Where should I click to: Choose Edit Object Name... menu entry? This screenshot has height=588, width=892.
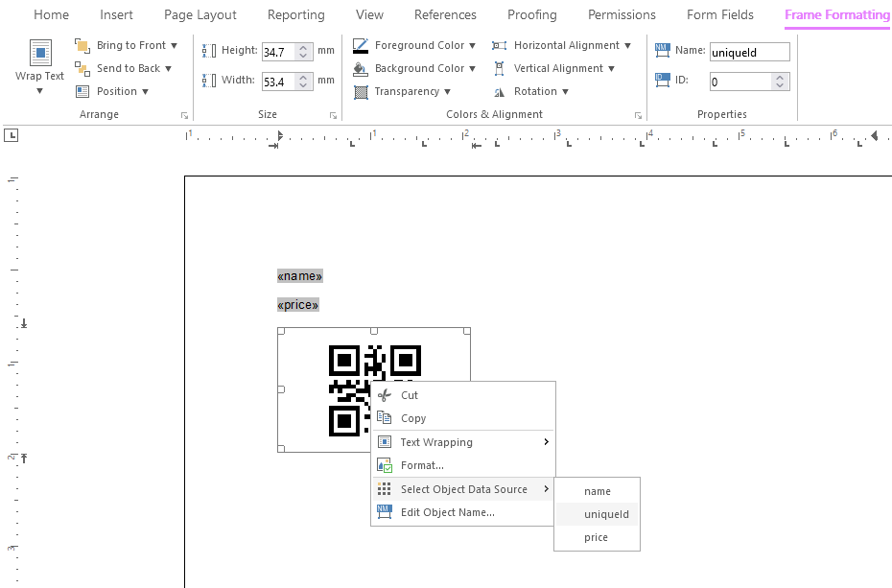point(463,512)
